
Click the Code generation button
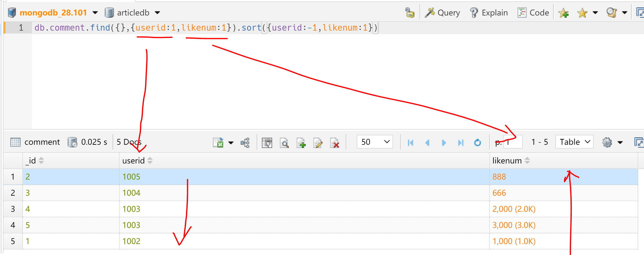click(533, 13)
